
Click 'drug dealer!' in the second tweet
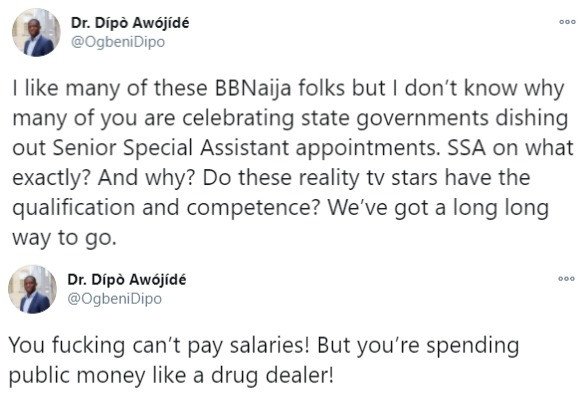[x=272, y=375]
